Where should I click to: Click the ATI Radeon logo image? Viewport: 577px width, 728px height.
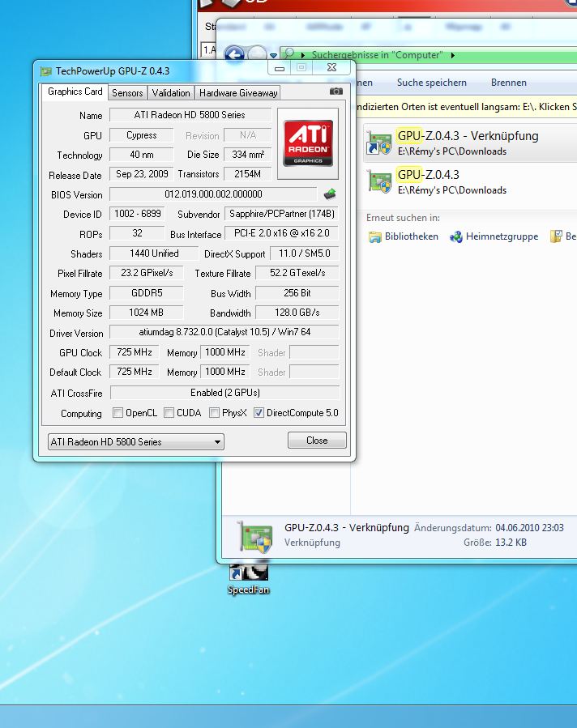point(308,143)
